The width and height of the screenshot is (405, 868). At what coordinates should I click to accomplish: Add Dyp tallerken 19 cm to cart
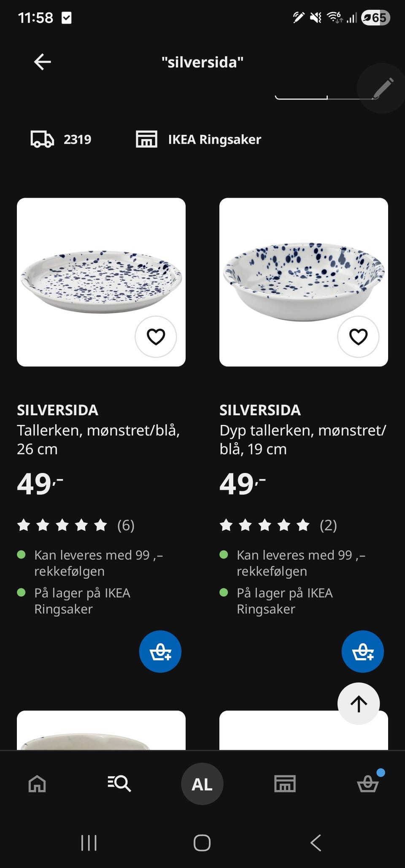(x=363, y=651)
